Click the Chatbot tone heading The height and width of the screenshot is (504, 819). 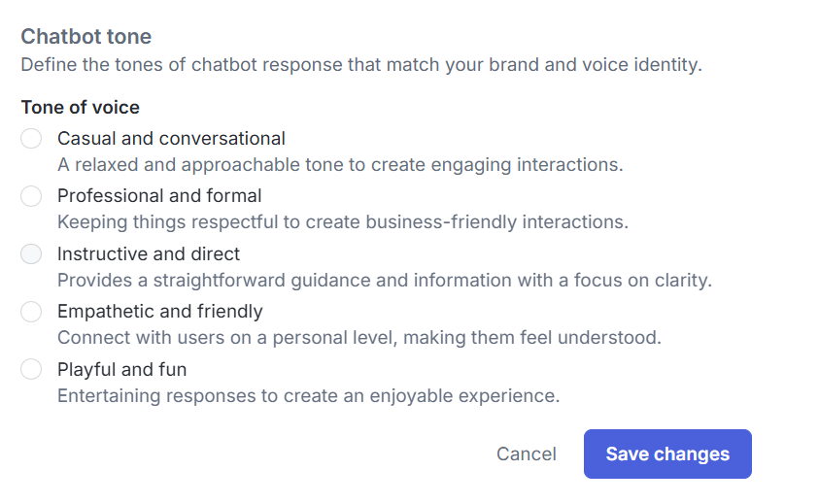pos(86,37)
